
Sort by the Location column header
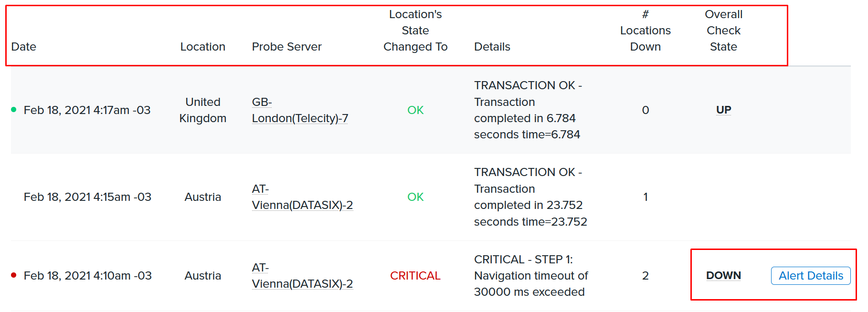(x=203, y=46)
